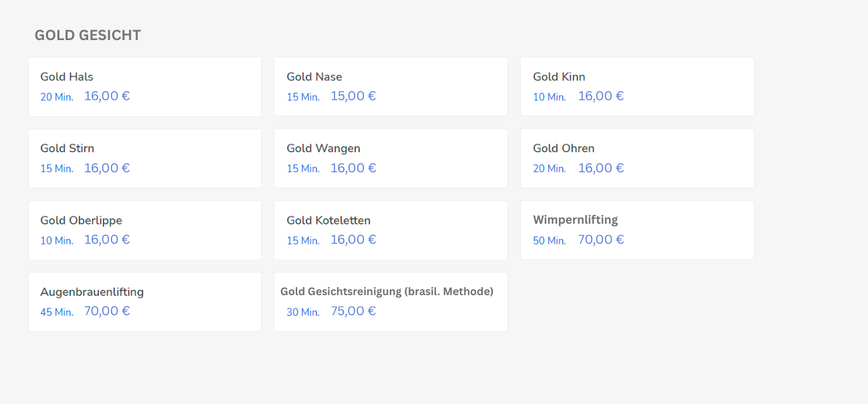Click the 75,00 € price for Gesichtsreinigung
Screen dimensions: 868x404
353,311
